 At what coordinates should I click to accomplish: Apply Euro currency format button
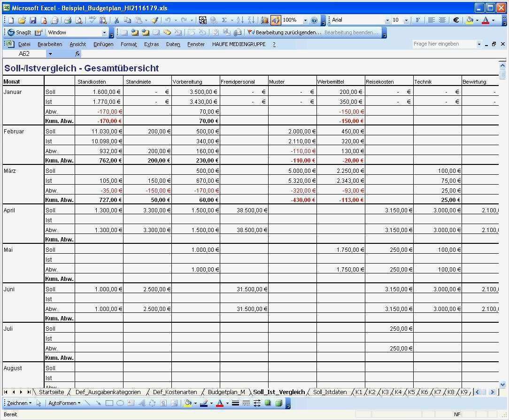click(x=456, y=20)
